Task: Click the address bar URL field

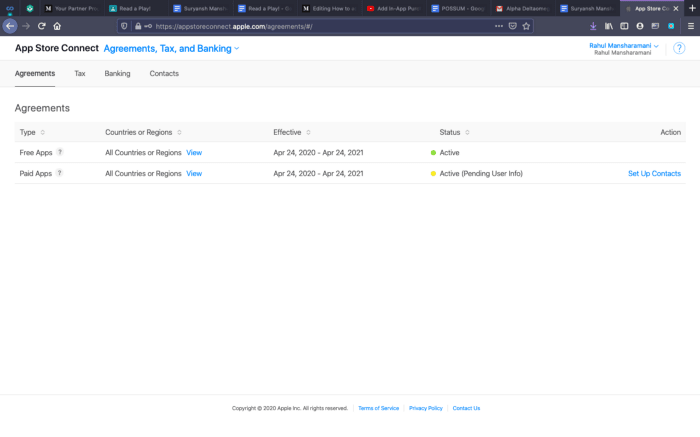Action: 324,26
